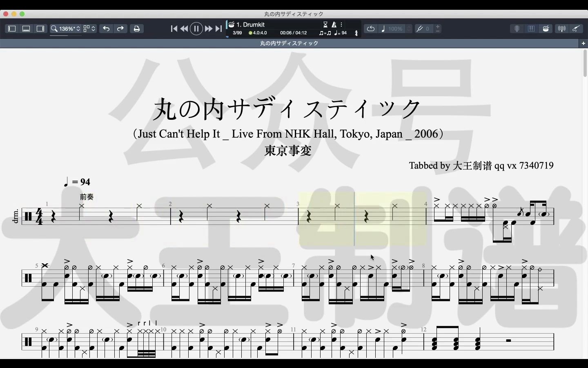588x368 pixels.
Task: Open the three-dot LCD options menu
Action: 341,25
